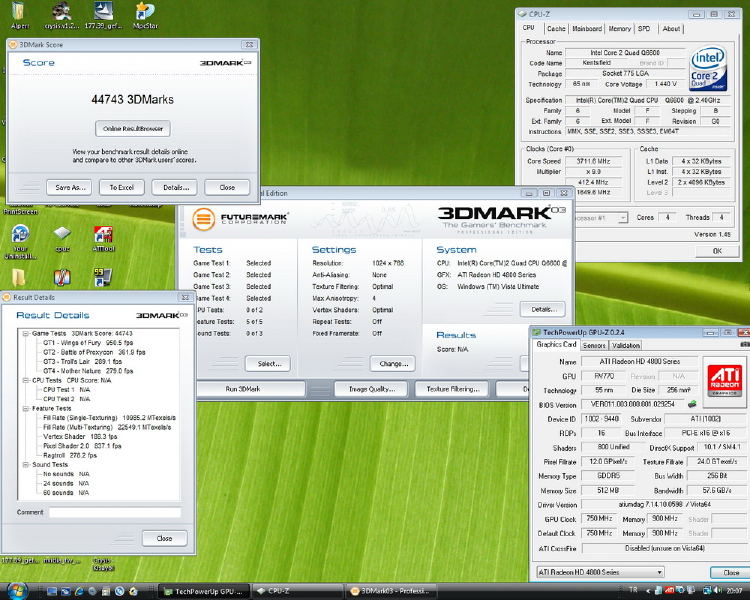Open the cpuz desktop icon

click(x=62, y=238)
